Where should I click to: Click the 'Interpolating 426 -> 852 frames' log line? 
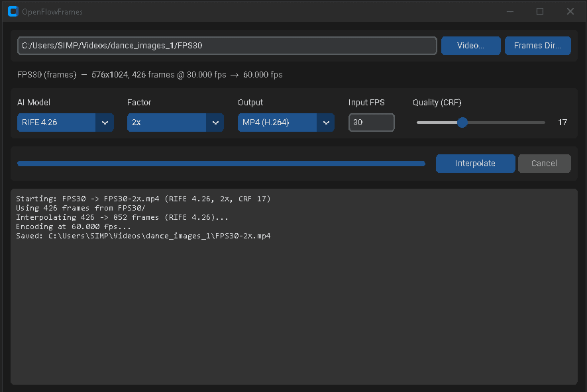(122, 217)
